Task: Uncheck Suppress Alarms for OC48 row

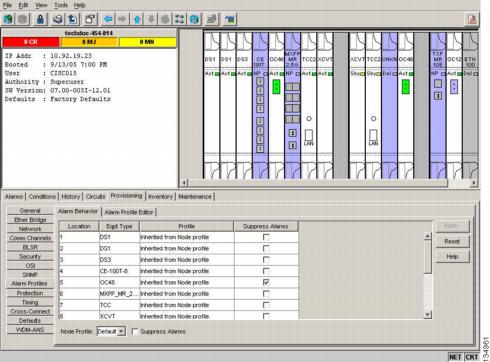Action: pos(266,282)
